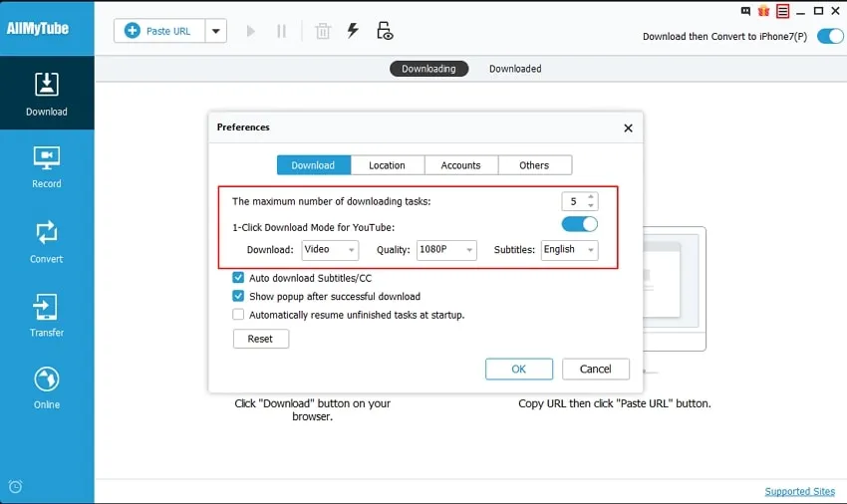Maximize the AllMyTube window
847x504 pixels.
(818, 11)
